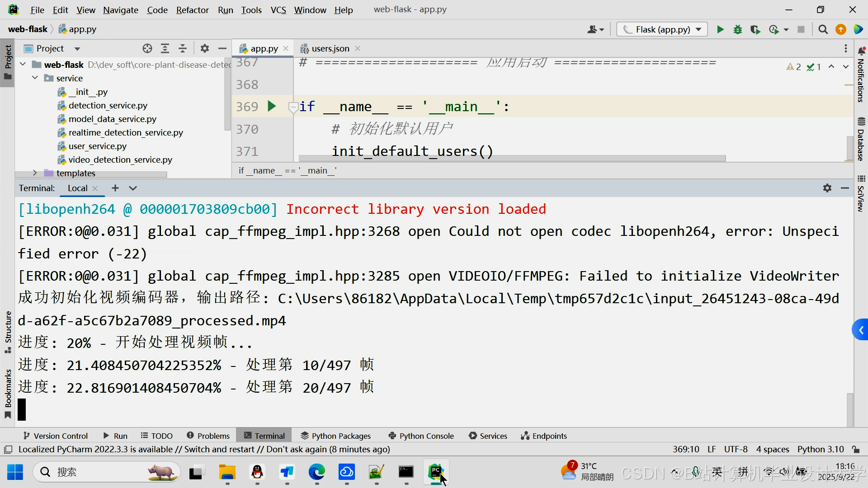Open Search Everywhere magnifier
This screenshot has width=868, height=488.
click(x=823, y=29)
